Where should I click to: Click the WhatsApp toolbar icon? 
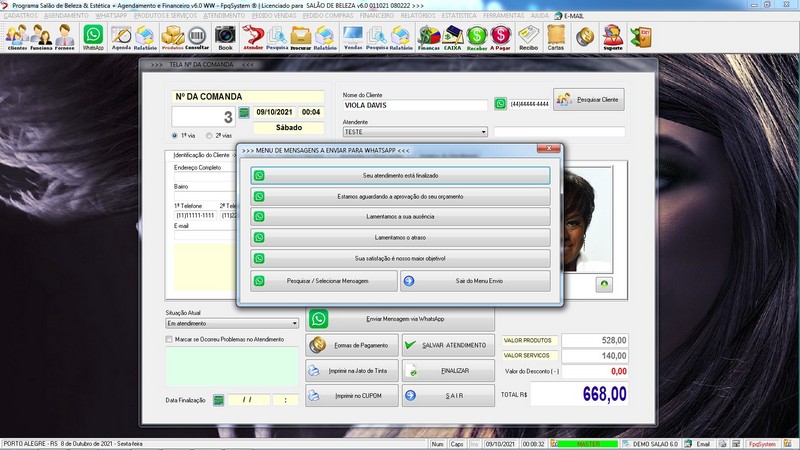pyautogui.click(x=93, y=37)
